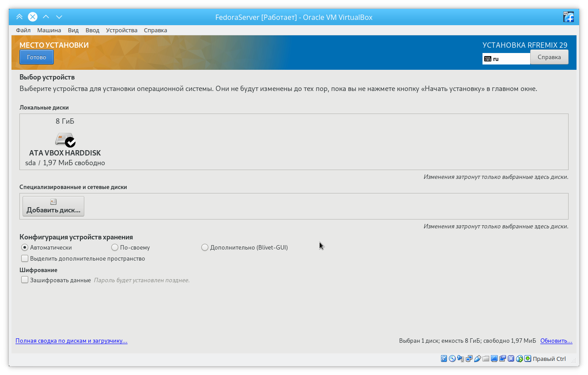Viewport: 588px width, 375px height.
Task: Open the Устройства menu
Action: [x=121, y=30]
